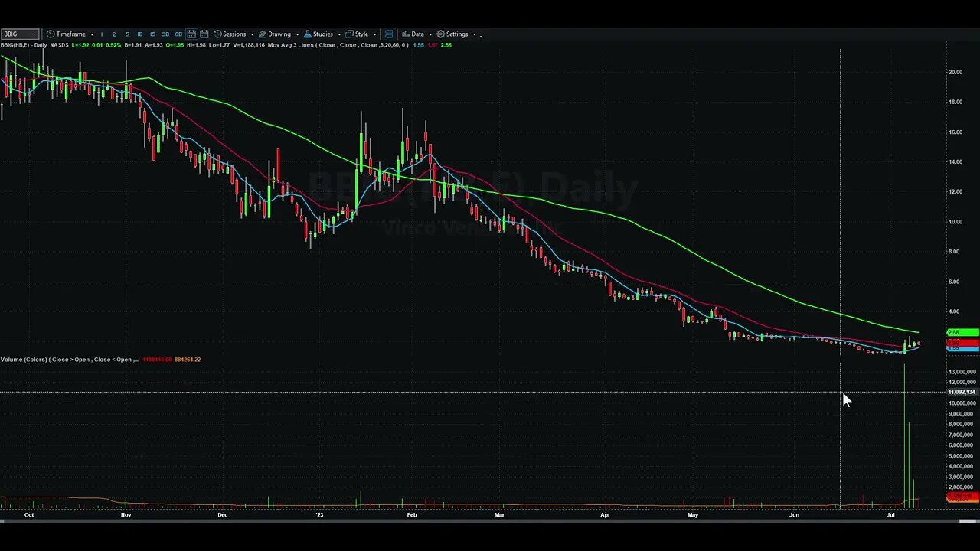
Task: Click the '23 year date axis label
Action: [320, 515]
